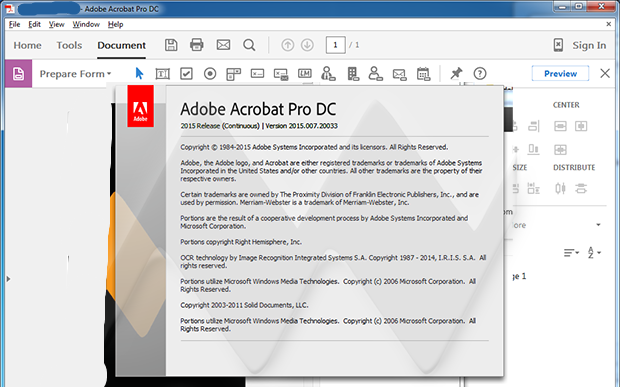Screen dimensions: 620x387
Task: Choose the Add Text Field tool
Action: click(163, 74)
